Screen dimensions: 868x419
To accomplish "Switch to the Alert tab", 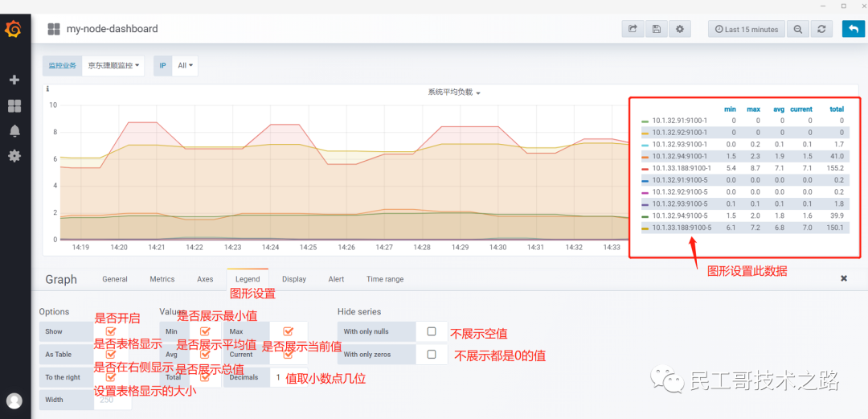I will click(336, 279).
